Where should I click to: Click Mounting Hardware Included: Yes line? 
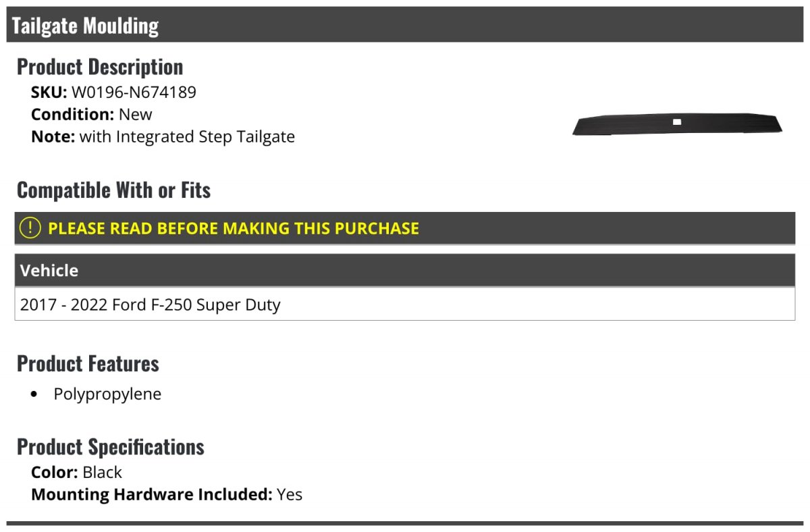(167, 495)
